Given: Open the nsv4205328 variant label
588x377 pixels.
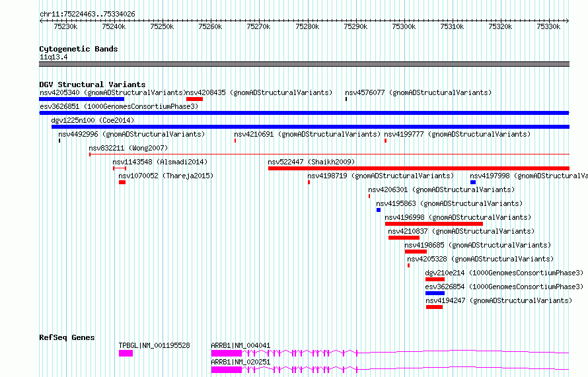Looking at the screenshot, I should click(x=480, y=259).
